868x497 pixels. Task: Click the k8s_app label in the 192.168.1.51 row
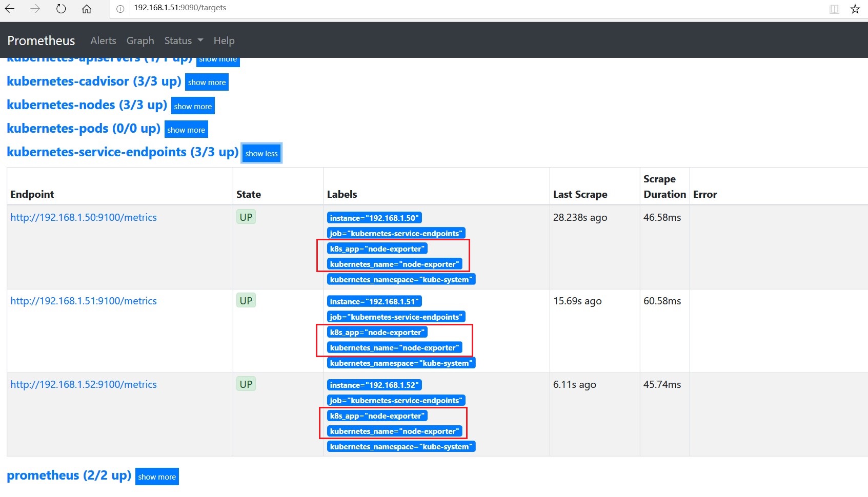coord(377,332)
